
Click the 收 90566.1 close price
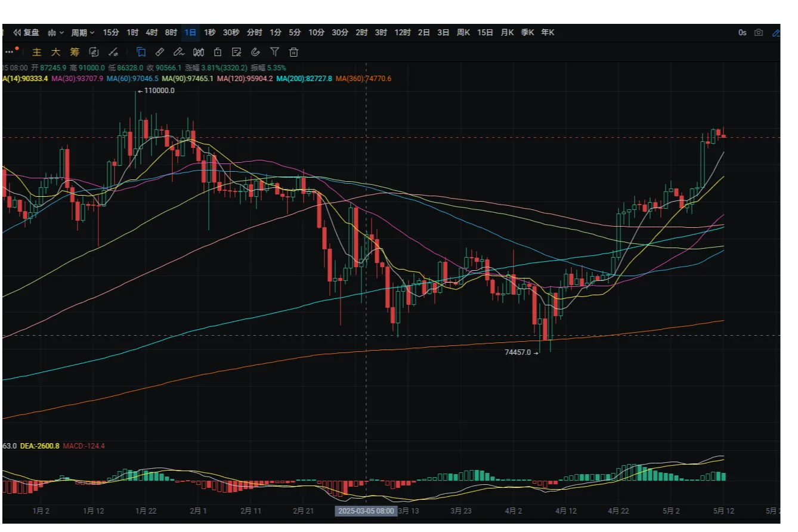click(x=165, y=69)
